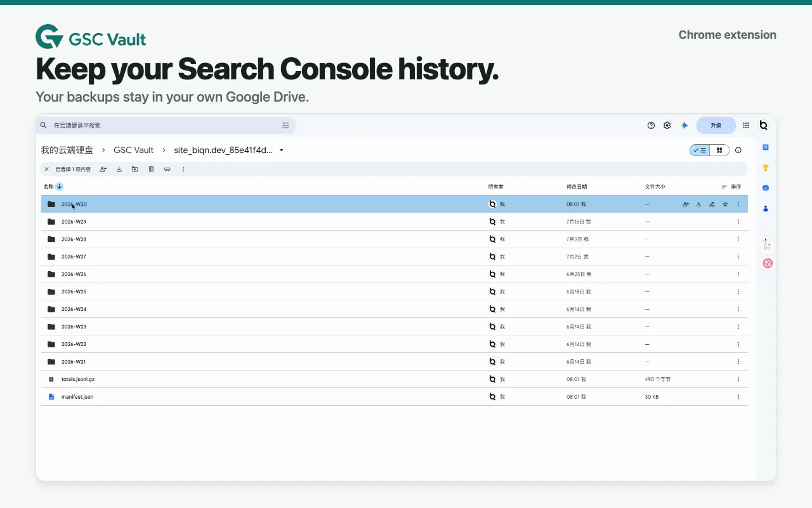The height and width of the screenshot is (508, 812).
Task: Move selection with the folder-move icon
Action: pos(135,170)
